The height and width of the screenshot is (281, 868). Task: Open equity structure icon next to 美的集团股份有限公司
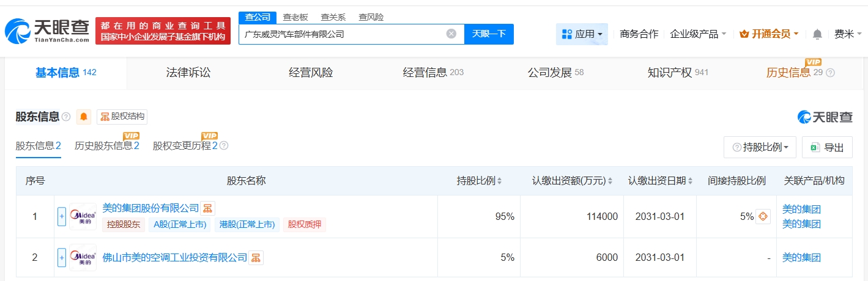pos(208,208)
